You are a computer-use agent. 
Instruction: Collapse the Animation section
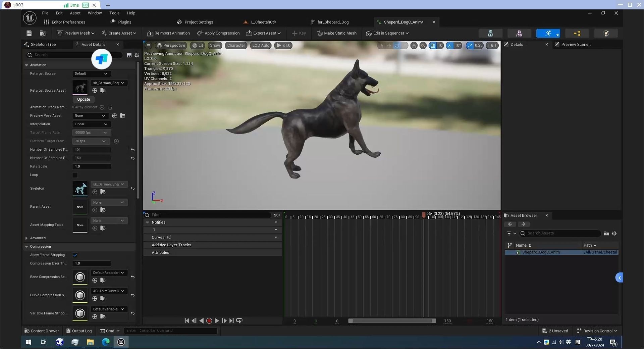tap(26, 65)
